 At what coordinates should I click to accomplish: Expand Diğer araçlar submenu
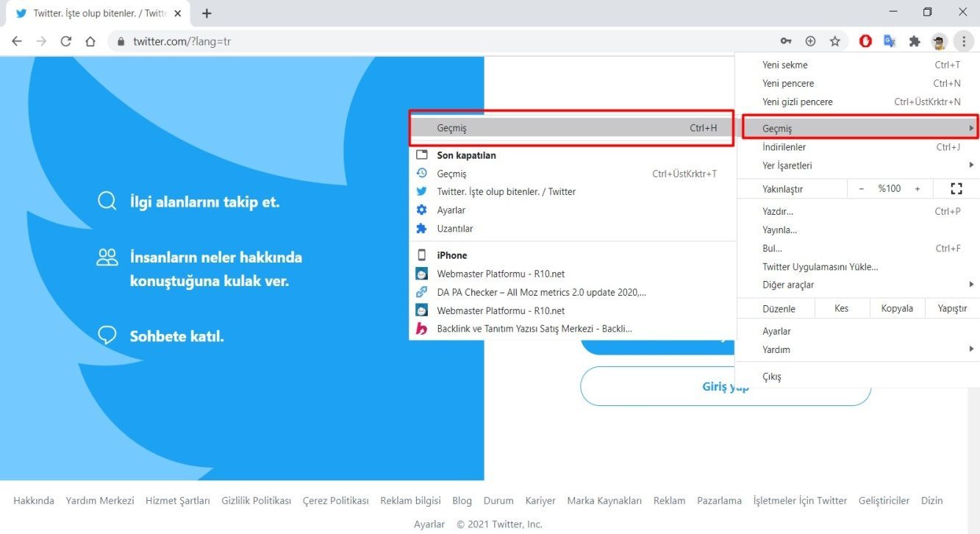[x=857, y=285]
